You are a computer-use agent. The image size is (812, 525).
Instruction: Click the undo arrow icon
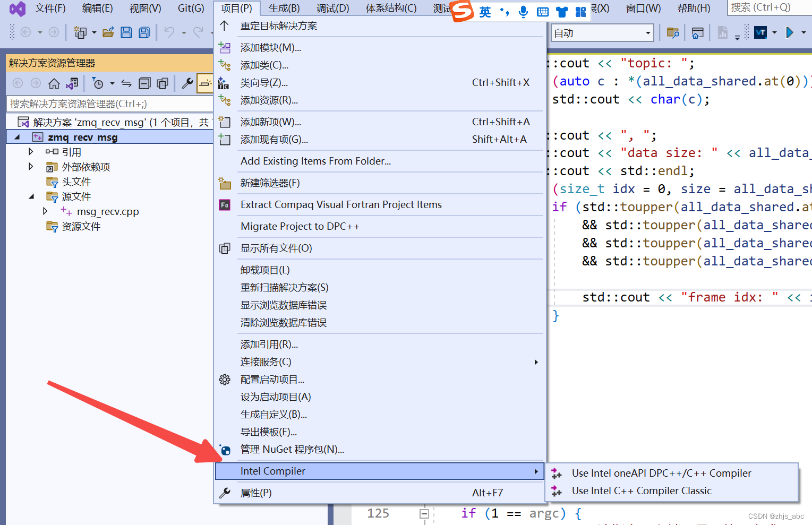click(x=169, y=32)
